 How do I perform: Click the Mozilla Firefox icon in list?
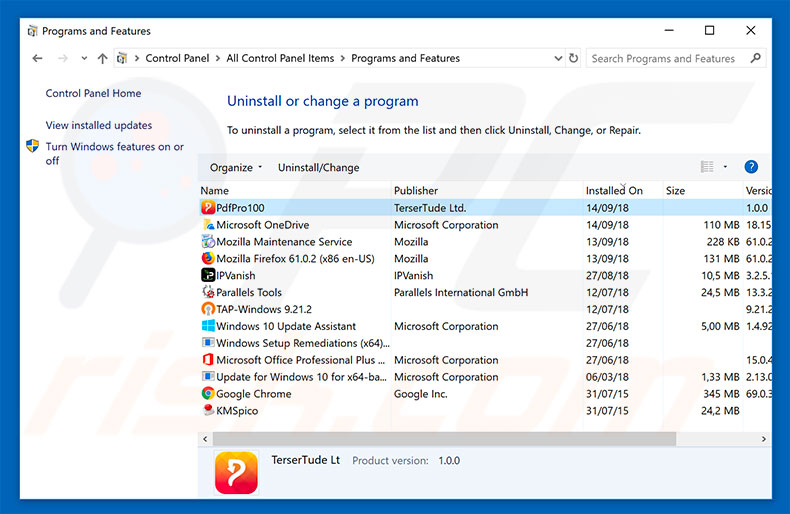pyautogui.click(x=208, y=259)
